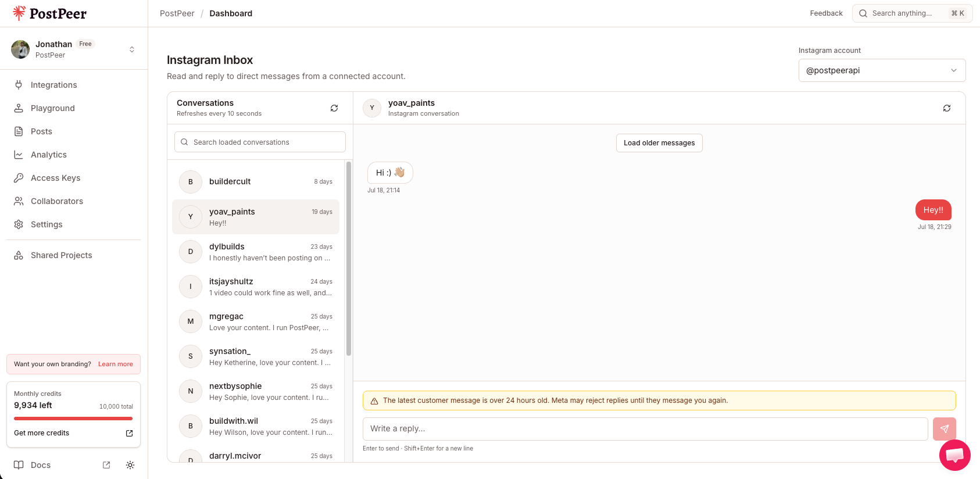Focus the Search loaded conversations field
The width and height of the screenshot is (980, 479).
point(260,142)
